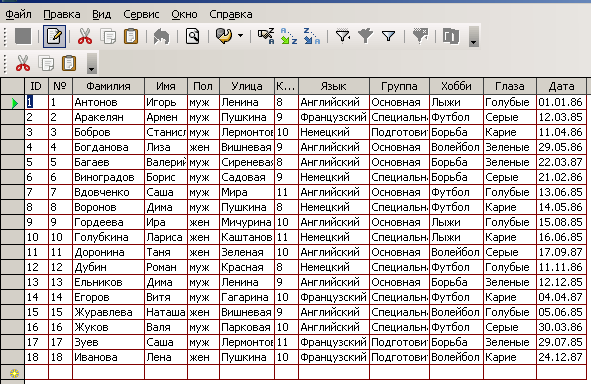This screenshot has height=384, width=591.
Task: Select the Пол column header
Action: point(203,86)
